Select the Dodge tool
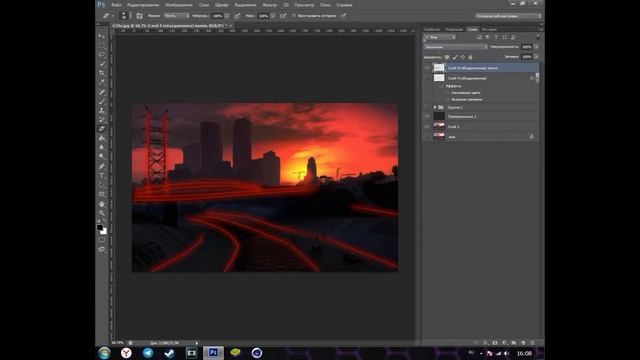 pos(102,156)
